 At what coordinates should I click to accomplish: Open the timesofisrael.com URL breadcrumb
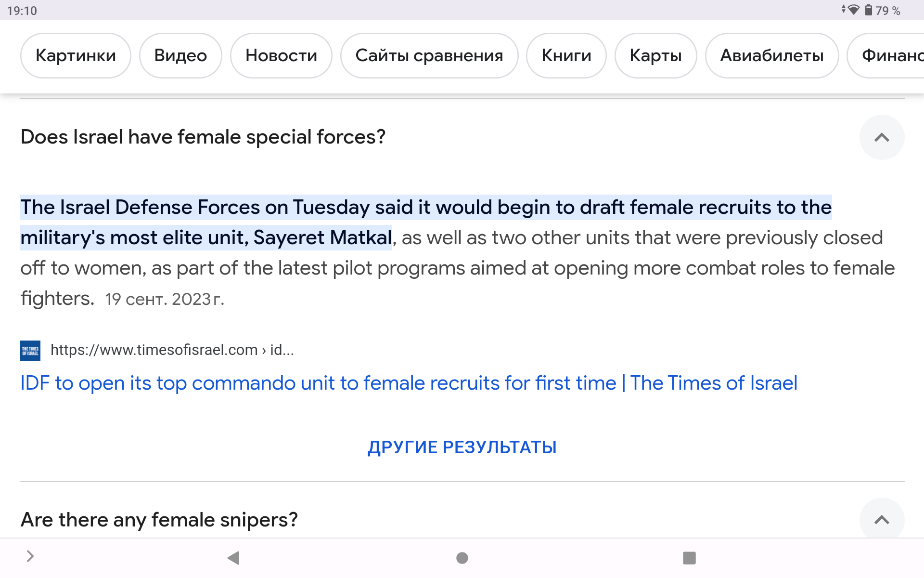pos(172,350)
